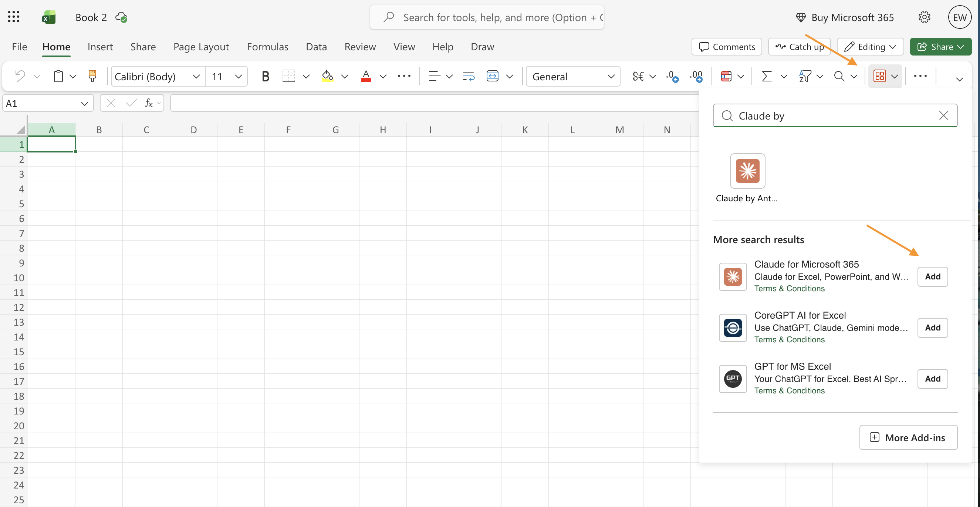Apply the yellow fill color
Screen dimensions: 980x507
[x=328, y=76]
